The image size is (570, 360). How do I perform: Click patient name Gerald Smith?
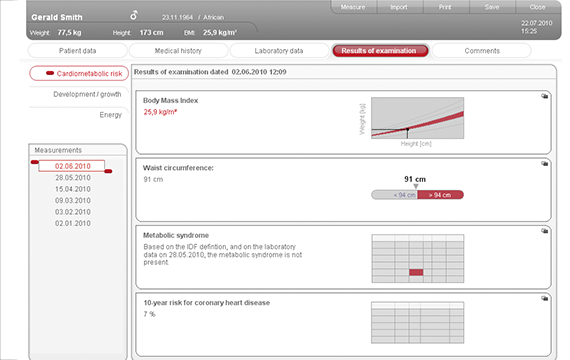57,17
